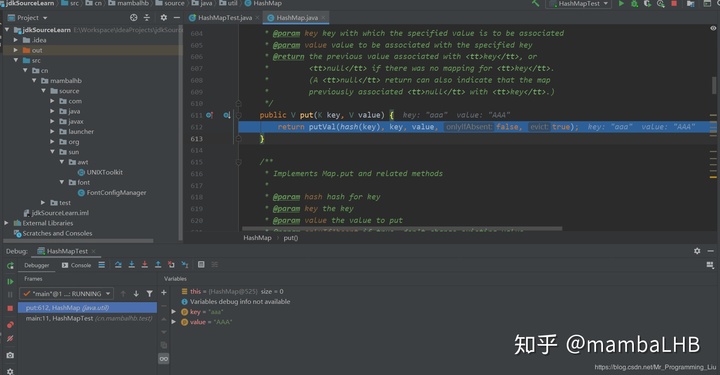Add a new watch with the plus icon
The width and height of the screenshot is (720, 375).
pos(163,292)
